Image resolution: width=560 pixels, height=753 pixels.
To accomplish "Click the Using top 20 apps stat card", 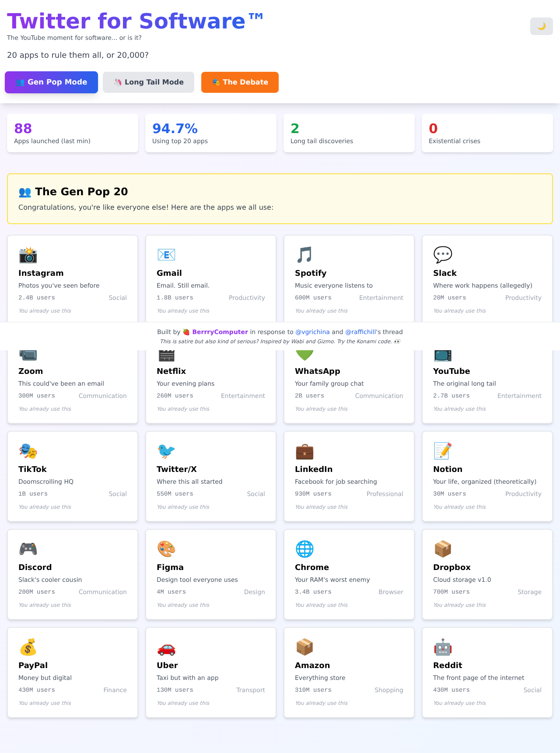I will pyautogui.click(x=211, y=133).
